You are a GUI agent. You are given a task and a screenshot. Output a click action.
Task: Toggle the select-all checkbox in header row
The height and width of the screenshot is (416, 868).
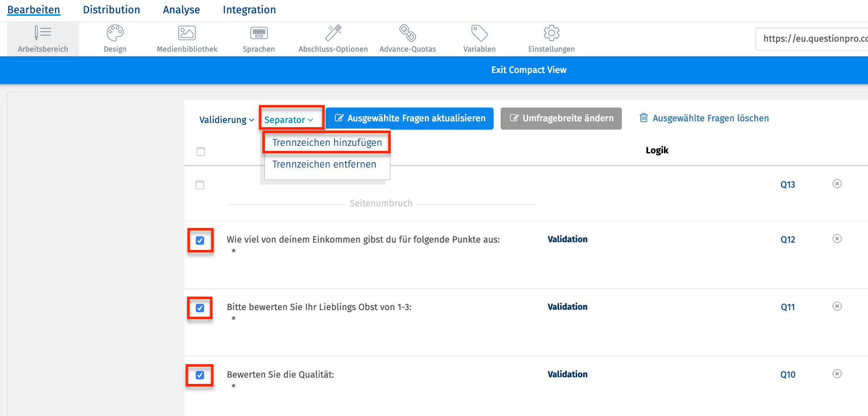pos(201,152)
